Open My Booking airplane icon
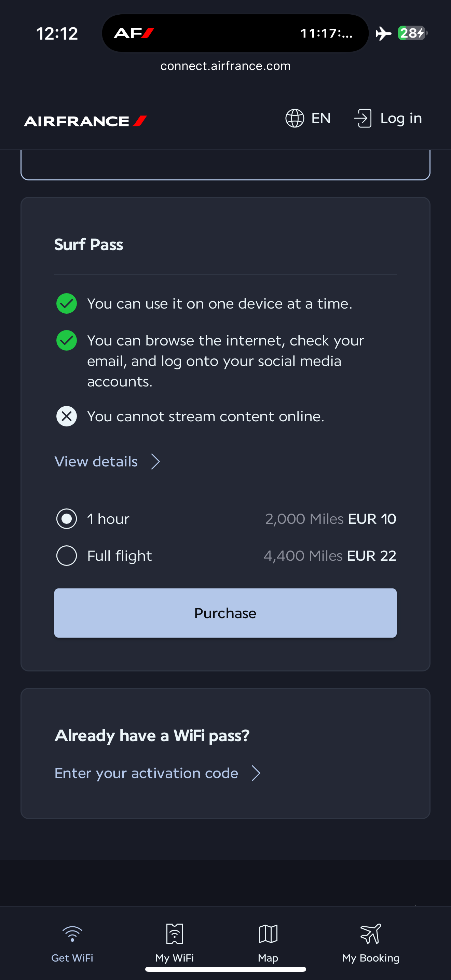This screenshot has height=980, width=451. 370,934
